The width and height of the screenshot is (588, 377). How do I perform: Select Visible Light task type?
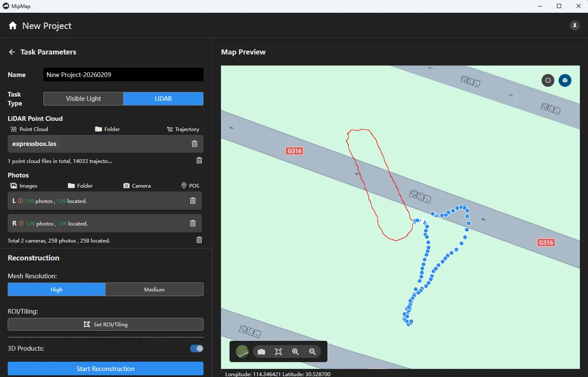[83, 99]
